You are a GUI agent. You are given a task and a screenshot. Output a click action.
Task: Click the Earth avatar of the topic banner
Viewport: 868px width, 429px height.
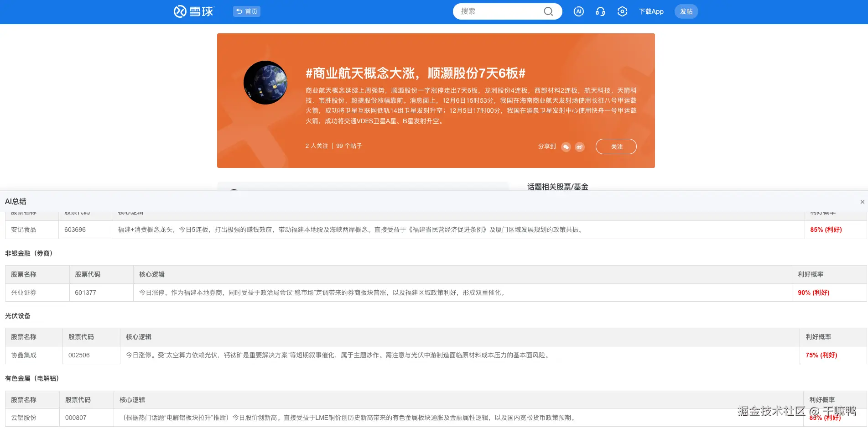pos(265,83)
